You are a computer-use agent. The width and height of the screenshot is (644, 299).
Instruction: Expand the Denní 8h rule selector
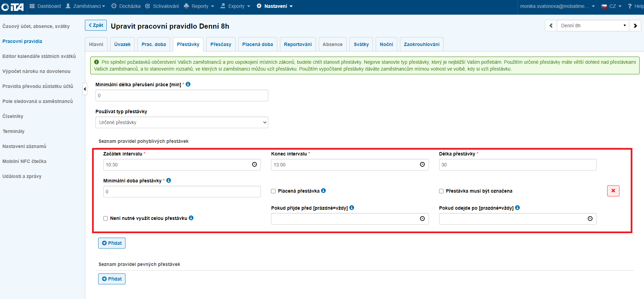point(593,26)
